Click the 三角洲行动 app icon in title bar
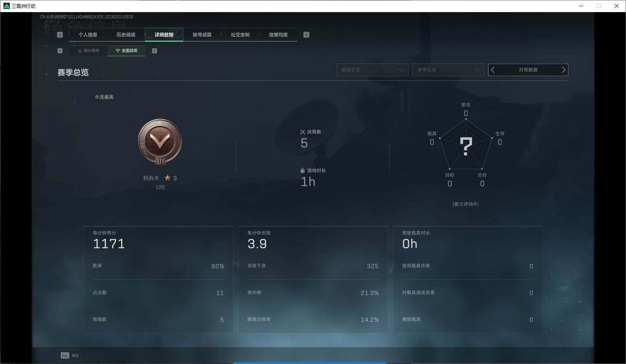626x364 pixels. click(x=6, y=6)
